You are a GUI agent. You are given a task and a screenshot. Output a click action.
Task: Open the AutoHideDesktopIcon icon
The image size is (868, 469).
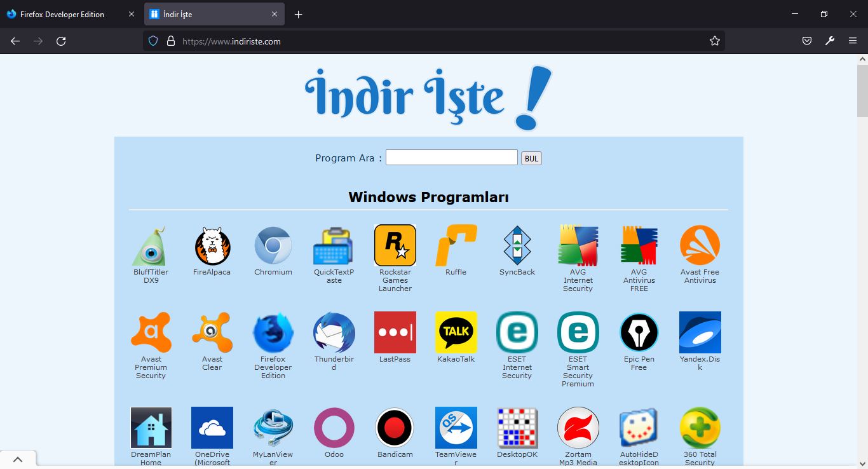(x=639, y=428)
